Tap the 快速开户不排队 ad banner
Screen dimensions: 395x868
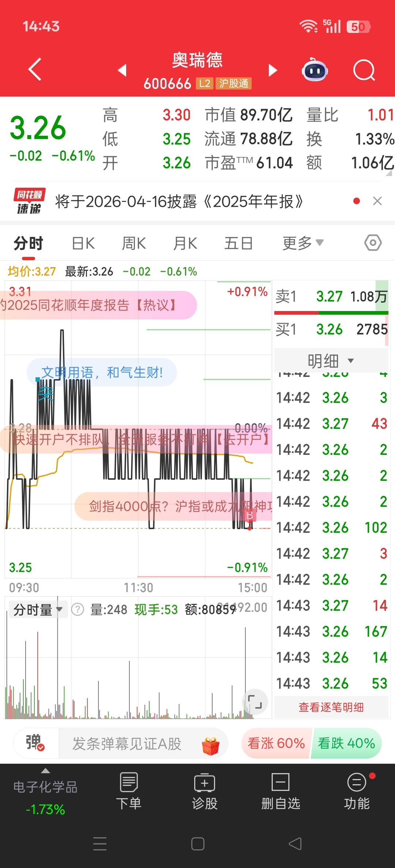pos(136,439)
